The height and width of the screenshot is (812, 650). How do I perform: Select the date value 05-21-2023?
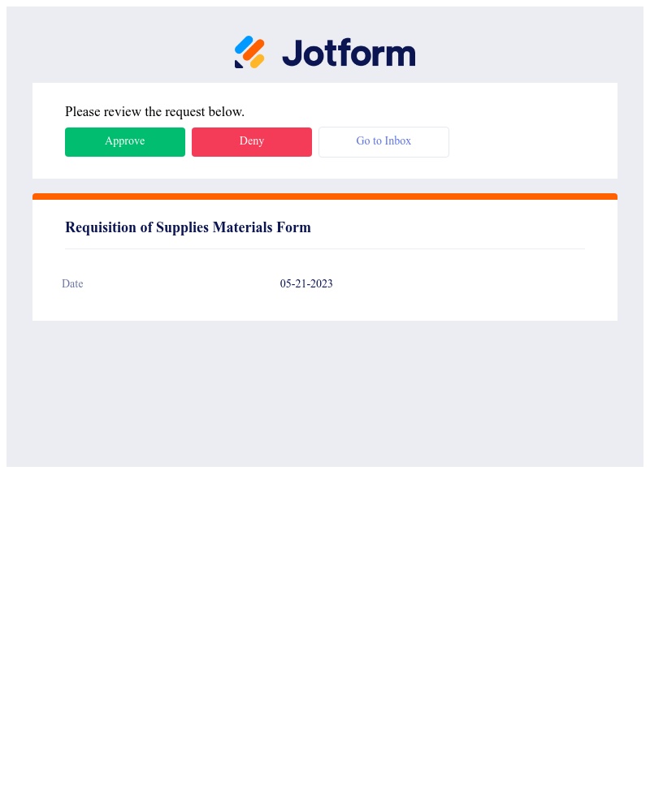click(x=306, y=283)
